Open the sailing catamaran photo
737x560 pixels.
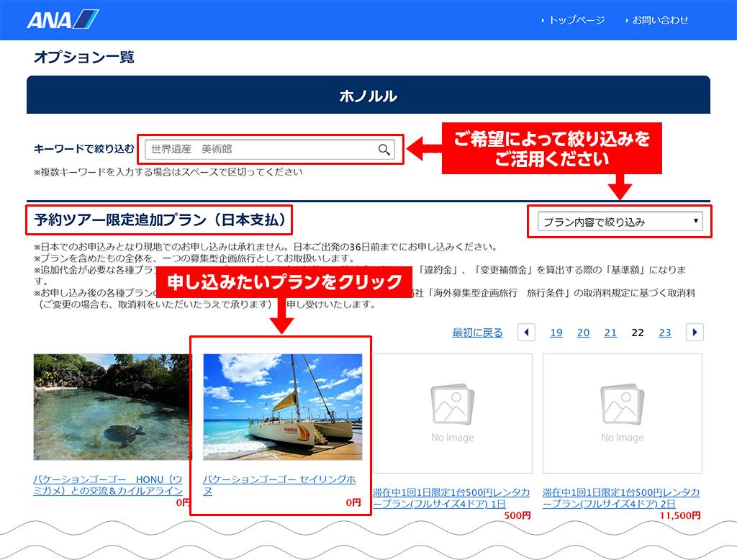pyautogui.click(x=282, y=406)
